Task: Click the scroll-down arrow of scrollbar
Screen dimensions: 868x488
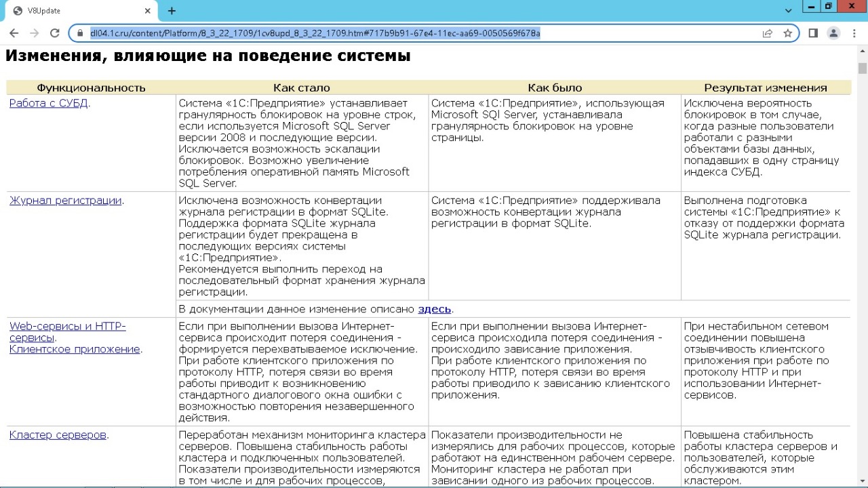Action: point(862,482)
